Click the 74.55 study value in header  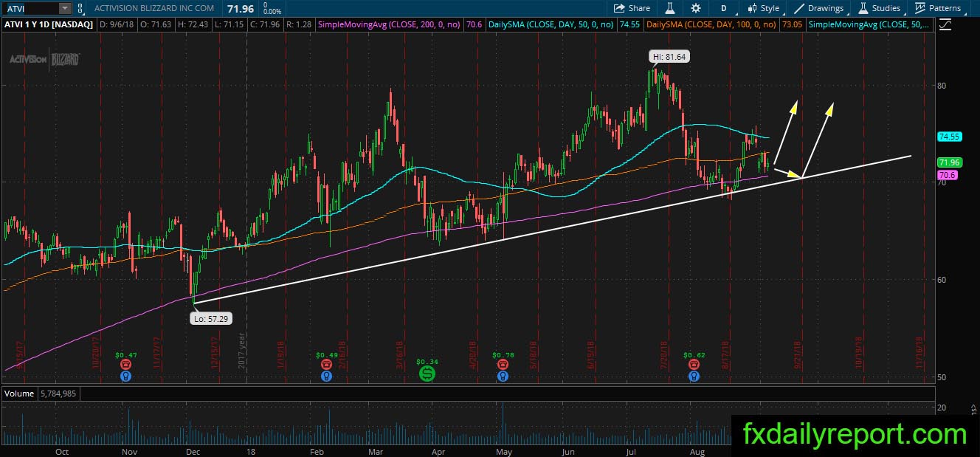click(x=629, y=24)
